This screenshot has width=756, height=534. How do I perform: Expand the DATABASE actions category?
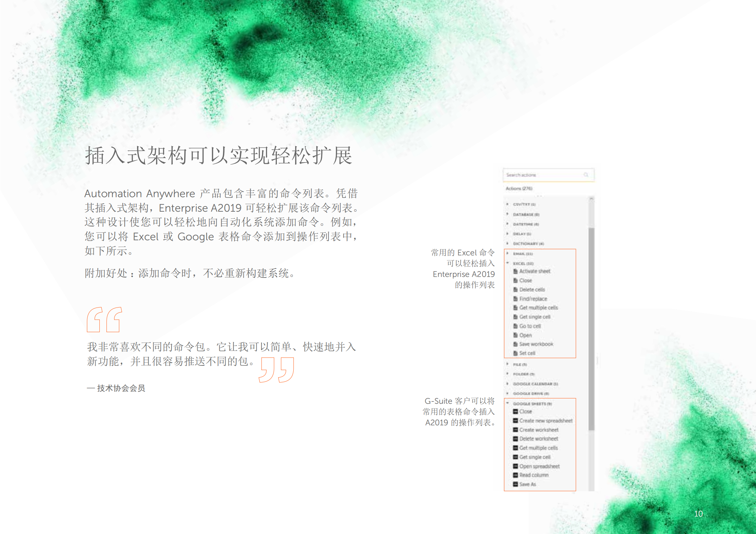point(508,214)
